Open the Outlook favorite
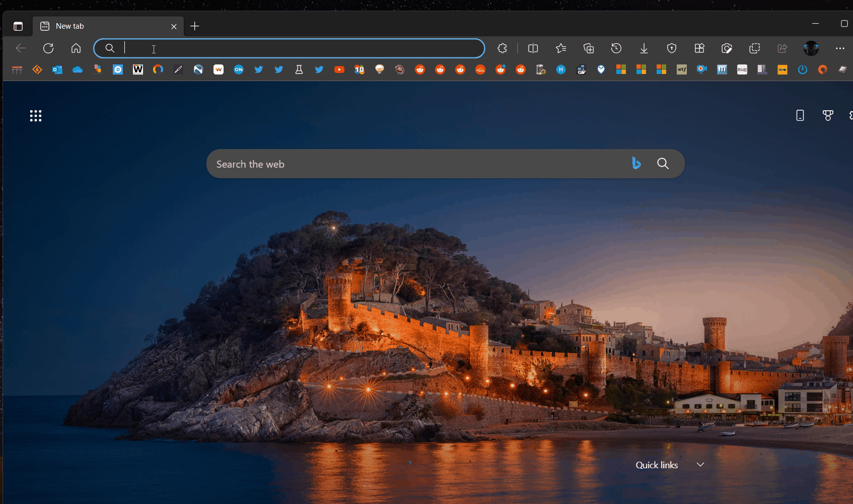Screen dimensions: 853x504 tap(57, 69)
